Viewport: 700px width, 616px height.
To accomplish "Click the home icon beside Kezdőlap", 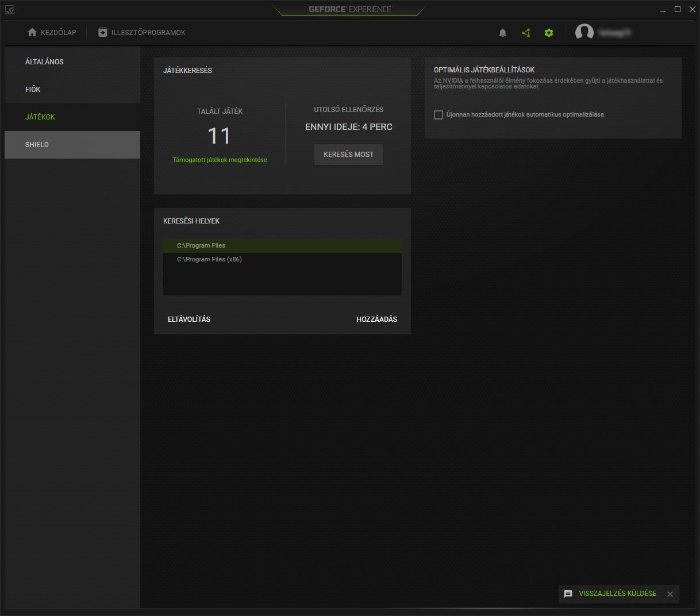I will coord(32,33).
